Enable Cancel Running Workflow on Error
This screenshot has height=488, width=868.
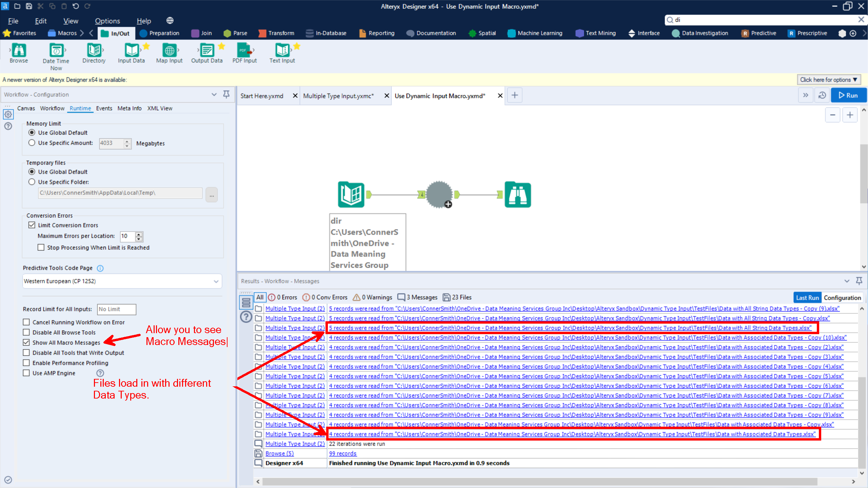pyautogui.click(x=26, y=322)
